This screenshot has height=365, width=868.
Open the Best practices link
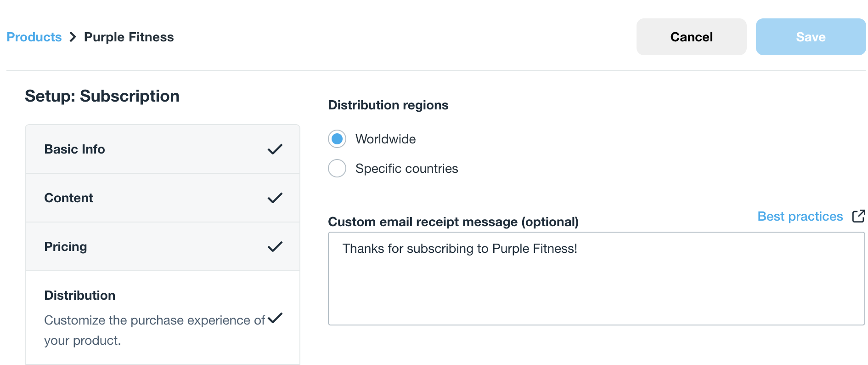[x=800, y=216]
